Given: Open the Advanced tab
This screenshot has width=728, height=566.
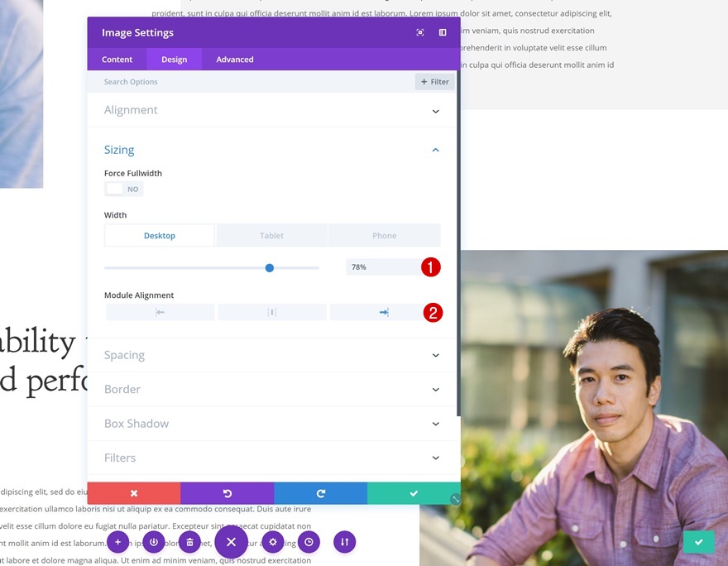Looking at the screenshot, I should (235, 60).
